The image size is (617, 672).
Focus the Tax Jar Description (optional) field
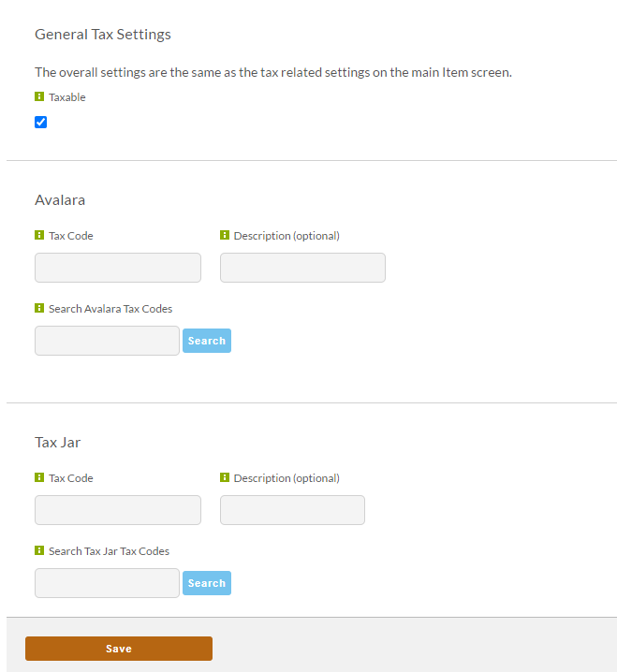[x=292, y=510]
